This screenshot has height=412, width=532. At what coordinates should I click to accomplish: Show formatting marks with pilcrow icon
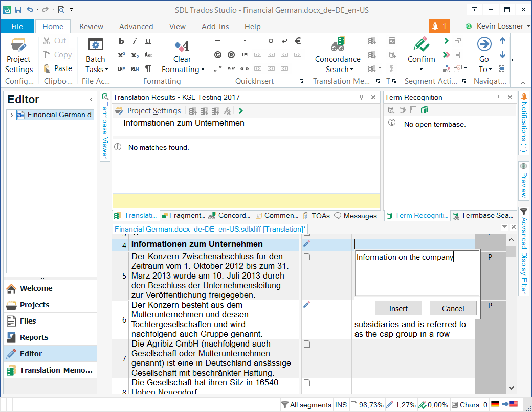[148, 68]
